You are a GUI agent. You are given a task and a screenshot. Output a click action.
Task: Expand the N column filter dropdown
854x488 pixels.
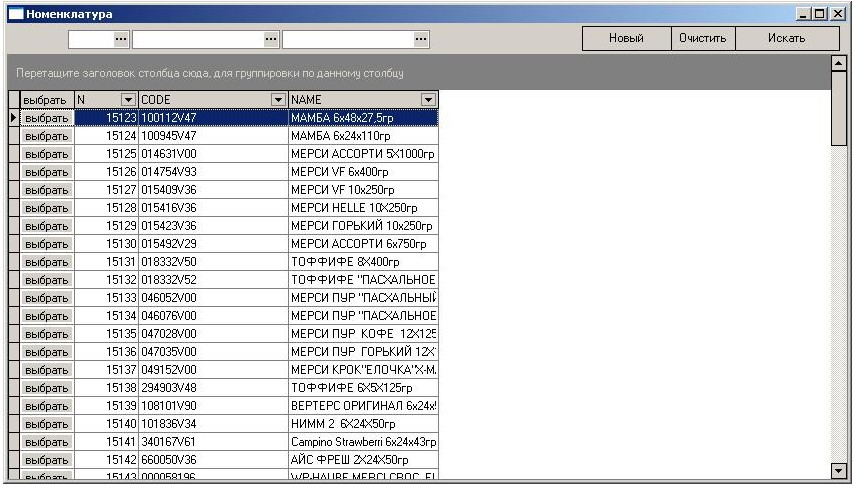tap(128, 100)
